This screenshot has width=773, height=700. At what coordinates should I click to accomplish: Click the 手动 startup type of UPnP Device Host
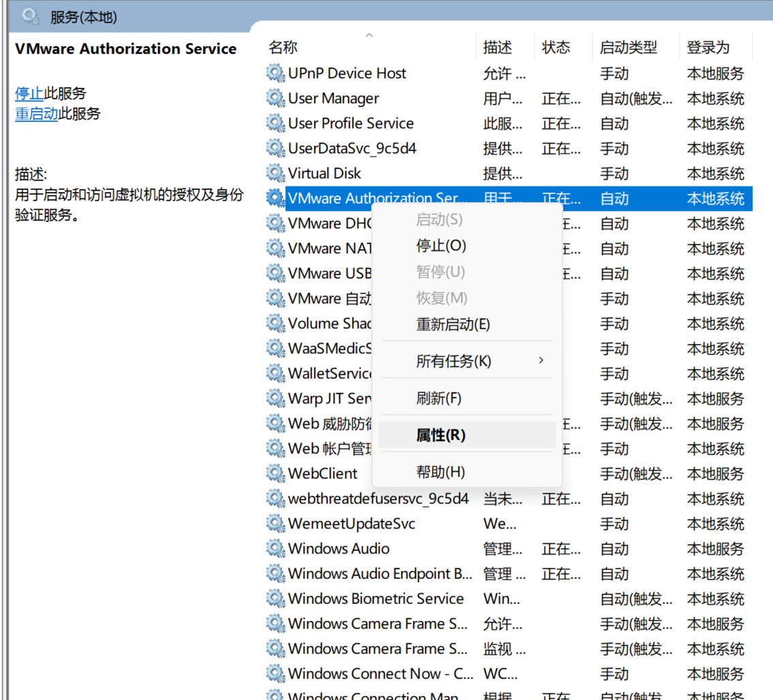click(x=614, y=74)
